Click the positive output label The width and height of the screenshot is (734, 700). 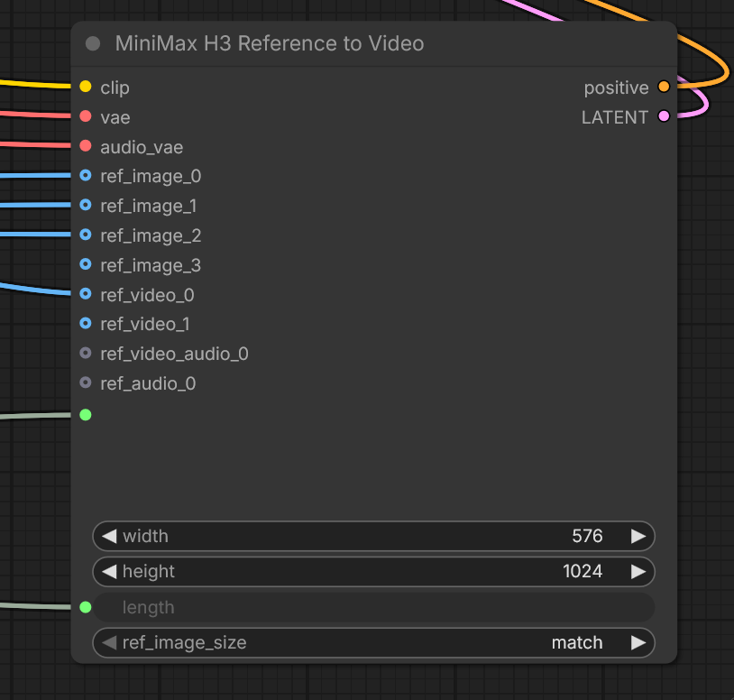click(616, 88)
